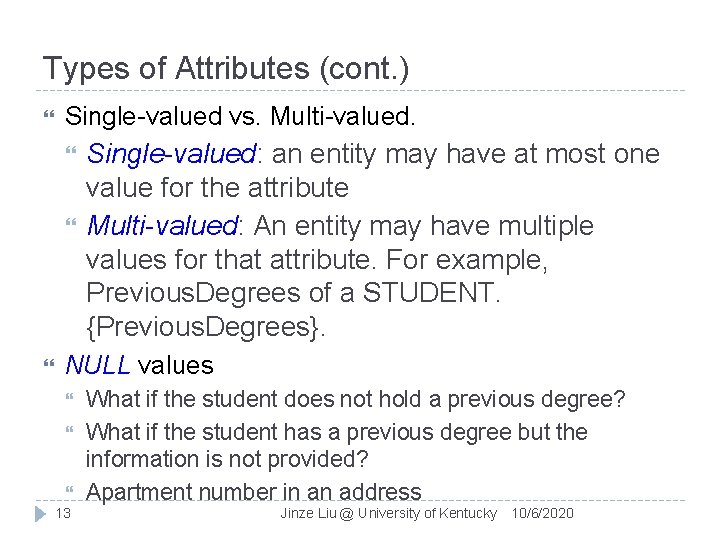Click the line "Apartment number in an address"
The width and height of the screenshot is (720, 540).
pyautogui.click(x=254, y=491)
